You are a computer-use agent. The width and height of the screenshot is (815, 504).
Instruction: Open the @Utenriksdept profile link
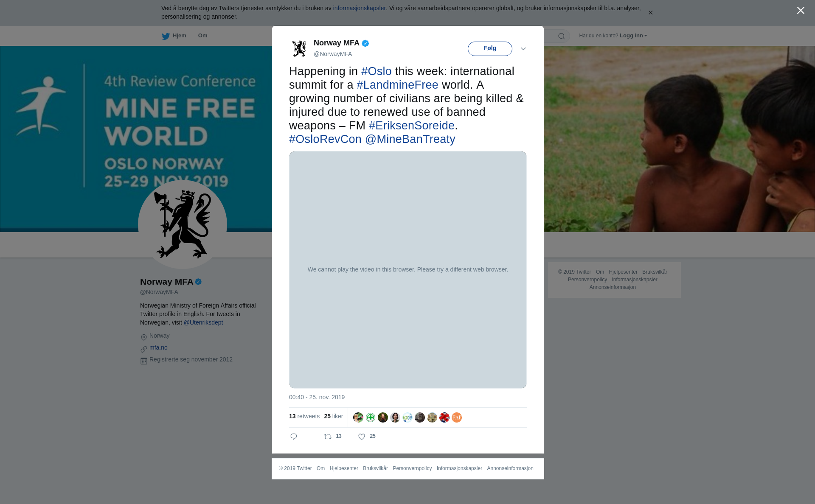(203, 322)
